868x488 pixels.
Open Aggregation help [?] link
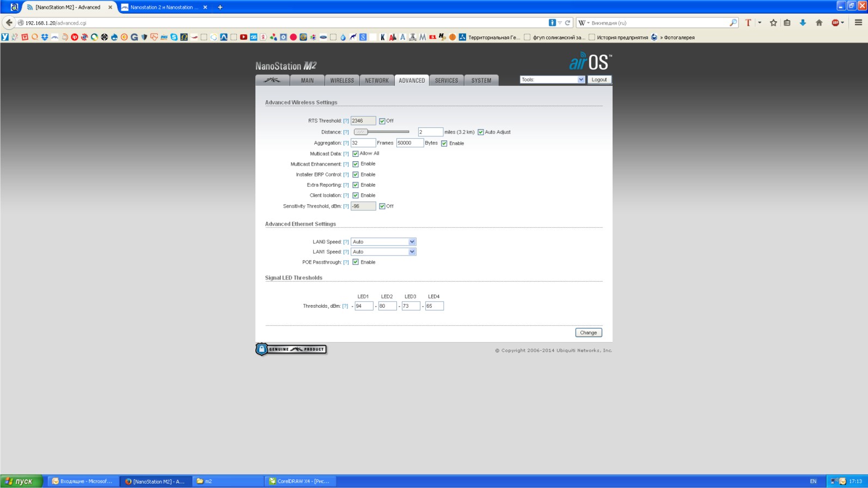pos(346,143)
